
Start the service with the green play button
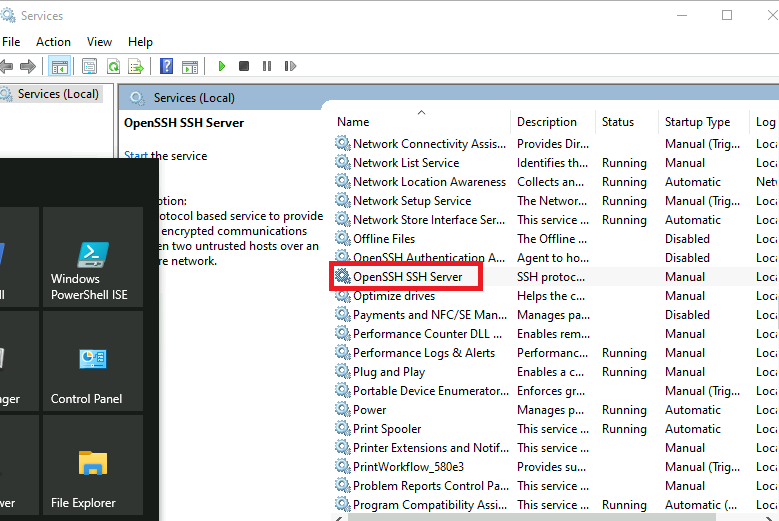(x=222, y=66)
